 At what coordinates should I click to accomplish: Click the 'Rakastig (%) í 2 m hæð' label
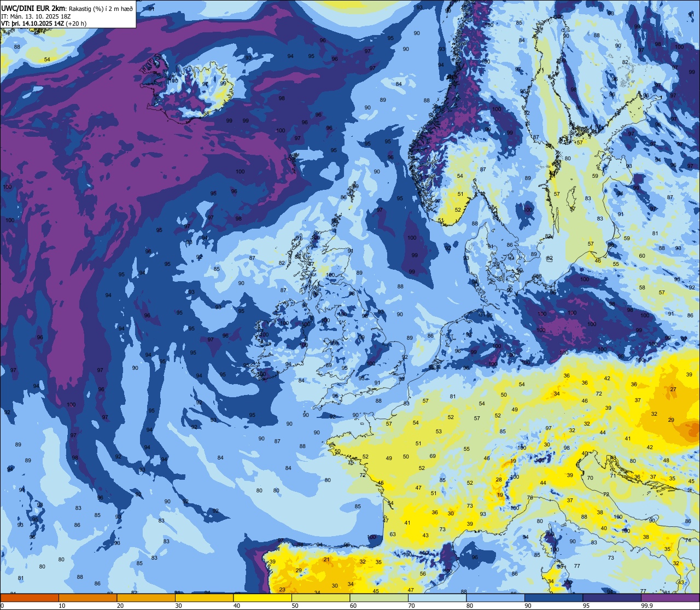101,8
